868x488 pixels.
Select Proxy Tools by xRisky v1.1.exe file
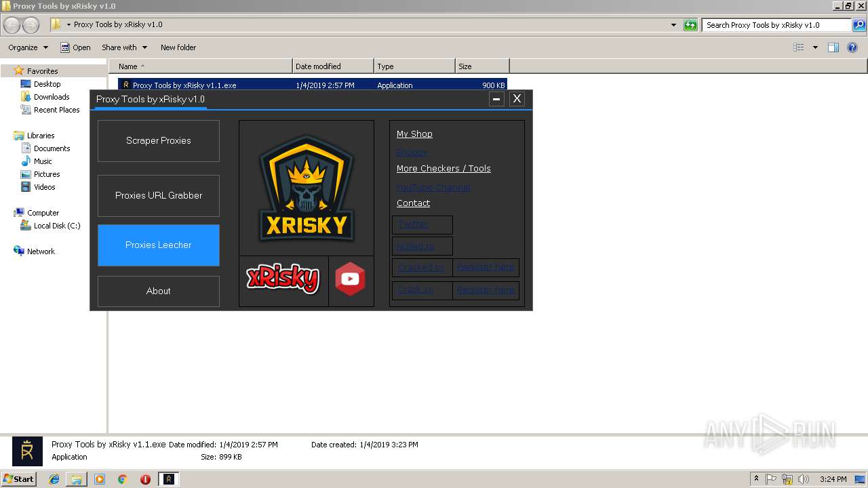tap(313, 85)
